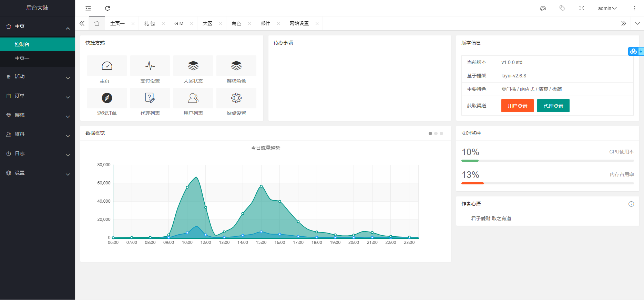
Task: Toggle fullscreen mode icon
Action: click(x=582, y=8)
